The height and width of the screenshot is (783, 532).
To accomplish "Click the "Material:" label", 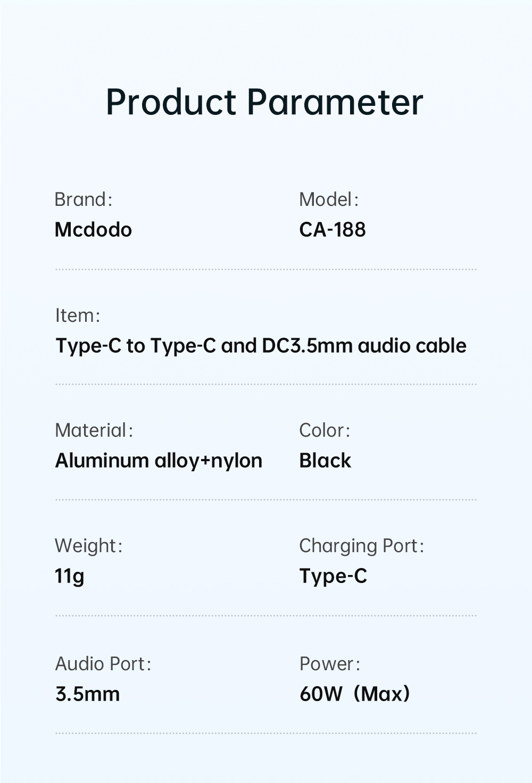I will tap(94, 430).
